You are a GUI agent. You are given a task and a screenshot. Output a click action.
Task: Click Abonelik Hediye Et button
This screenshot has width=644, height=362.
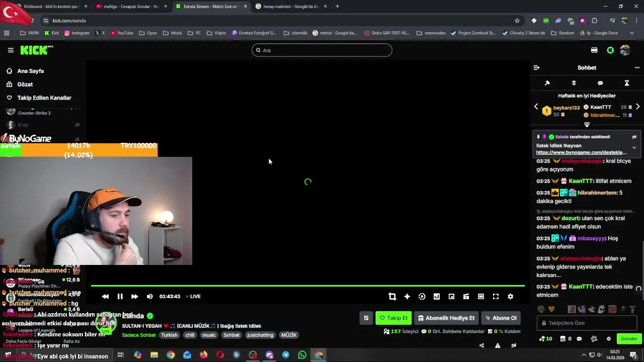click(446, 318)
